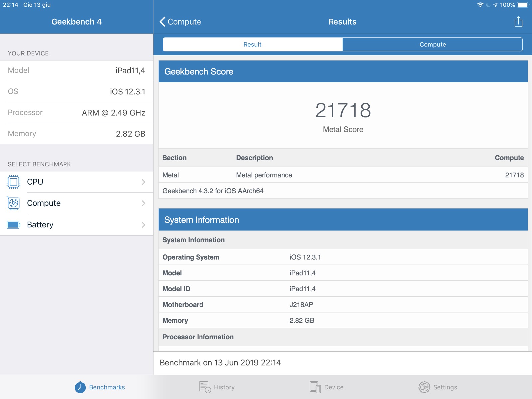This screenshot has width=532, height=399.
Task: Switch to the Result segment
Action: tap(252, 44)
